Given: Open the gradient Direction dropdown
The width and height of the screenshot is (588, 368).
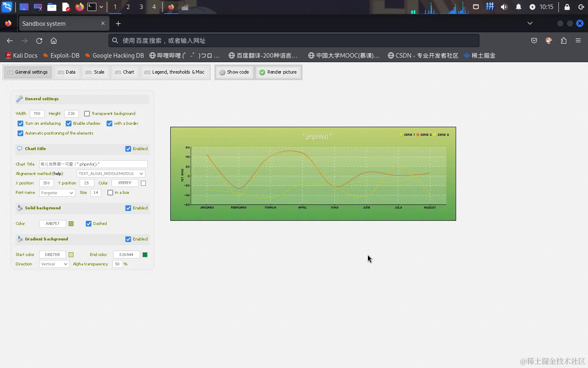Looking at the screenshot, I should [x=54, y=264].
